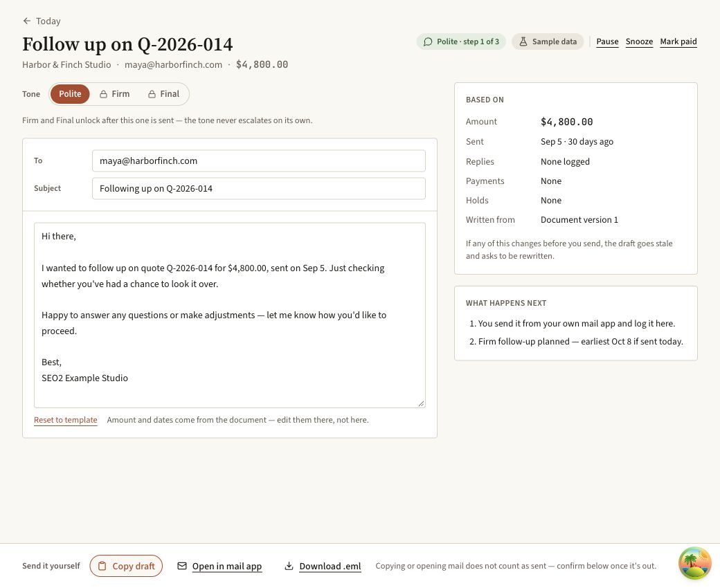Image resolution: width=720 pixels, height=588 pixels.
Task: Select the Polite tone
Action: click(x=70, y=94)
